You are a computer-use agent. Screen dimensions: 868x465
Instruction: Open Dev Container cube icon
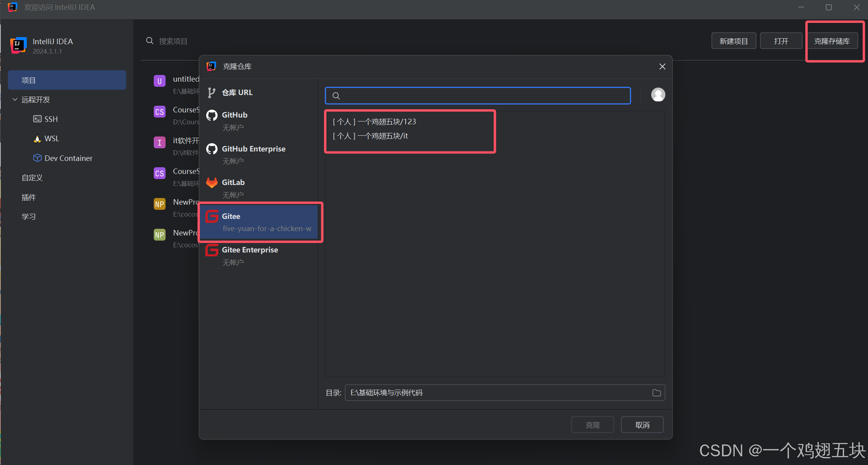pyautogui.click(x=37, y=158)
